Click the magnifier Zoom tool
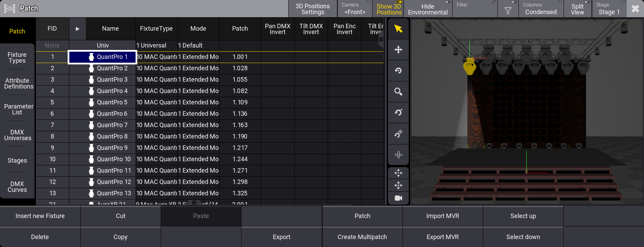The height and width of the screenshot is (247, 644). click(x=398, y=92)
